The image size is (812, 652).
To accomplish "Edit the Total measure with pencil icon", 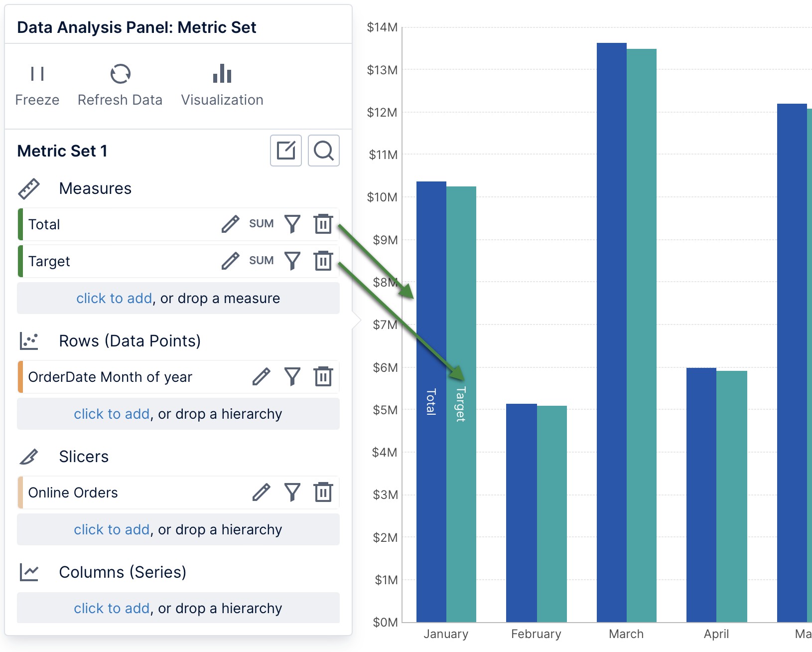I will (230, 224).
